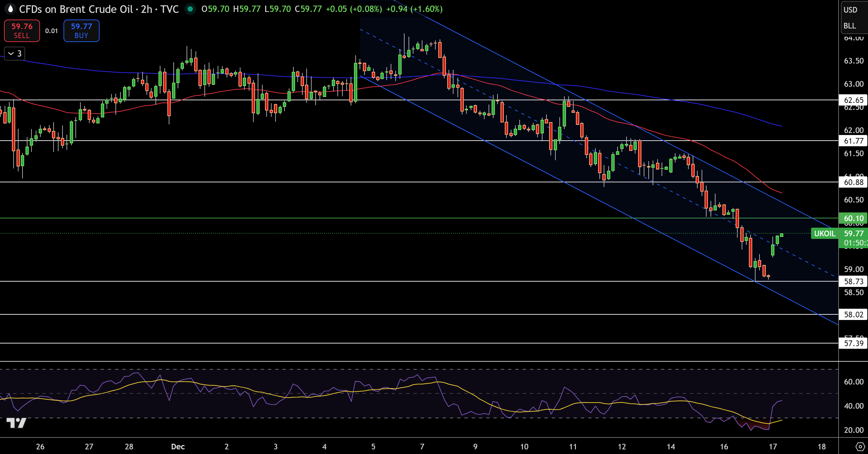This screenshot has height=454, width=868.
Task: Click the green last-price label 59.77
Action: coord(853,234)
